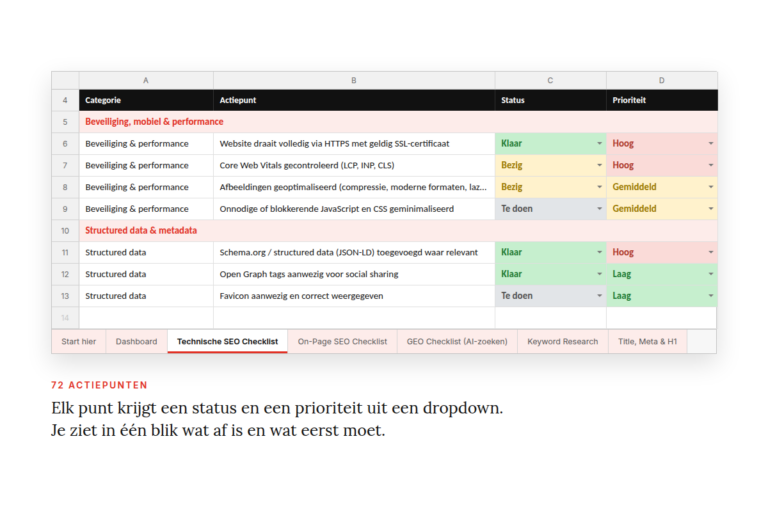Switch to the Start hier sheet tab
This screenshot has height=512, width=768.
pos(79,341)
